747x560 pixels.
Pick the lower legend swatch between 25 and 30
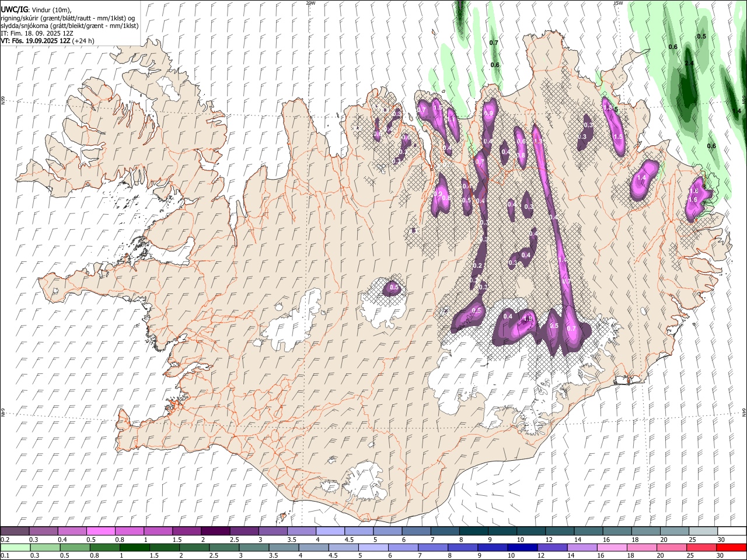702,547
